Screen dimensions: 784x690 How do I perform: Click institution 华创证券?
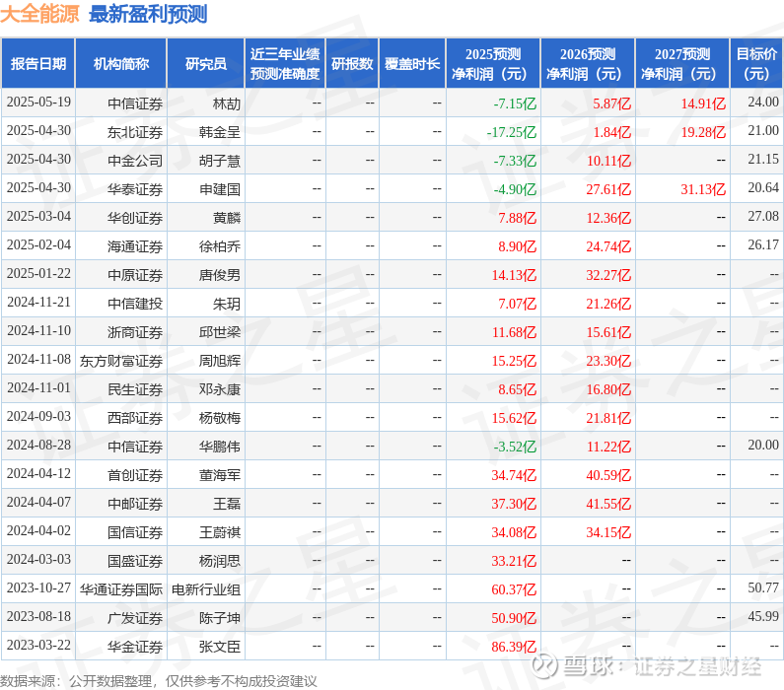(135, 218)
